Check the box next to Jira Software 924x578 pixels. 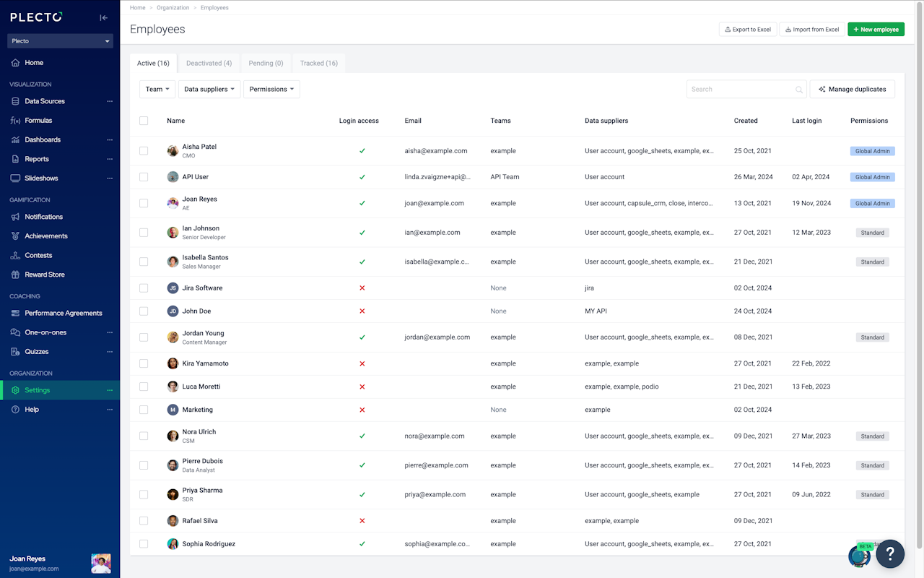tap(144, 288)
